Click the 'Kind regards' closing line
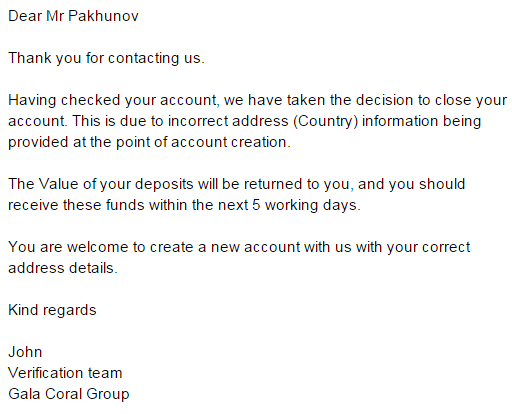Screen dimensions: 512x414 (52, 310)
